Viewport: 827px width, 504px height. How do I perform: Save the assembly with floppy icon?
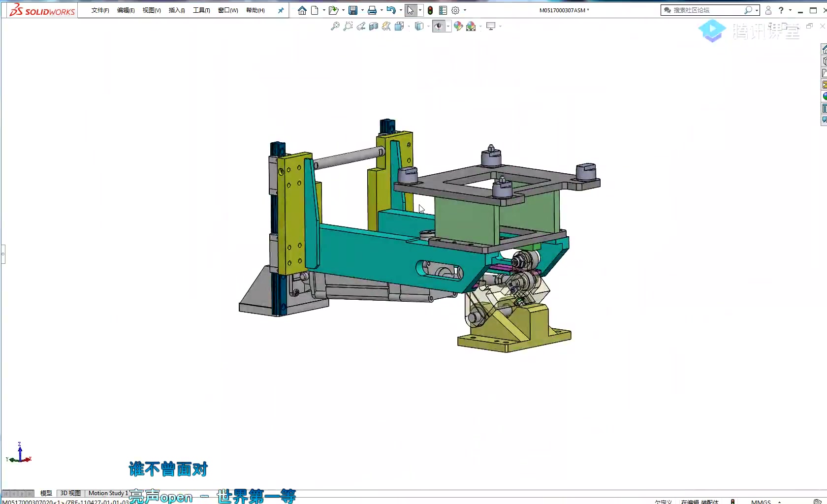[x=353, y=10]
